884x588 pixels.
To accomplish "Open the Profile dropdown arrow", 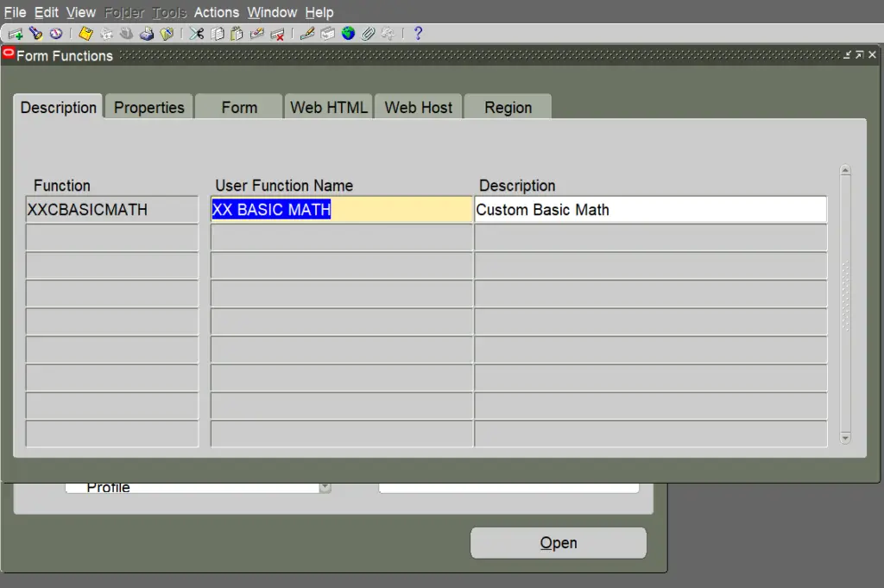I will point(325,486).
